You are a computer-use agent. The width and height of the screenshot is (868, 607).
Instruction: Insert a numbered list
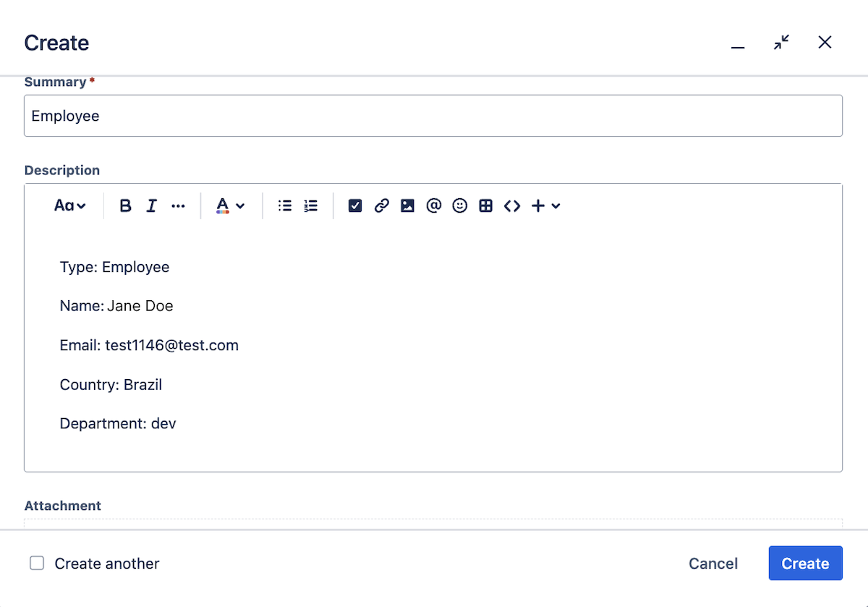310,205
